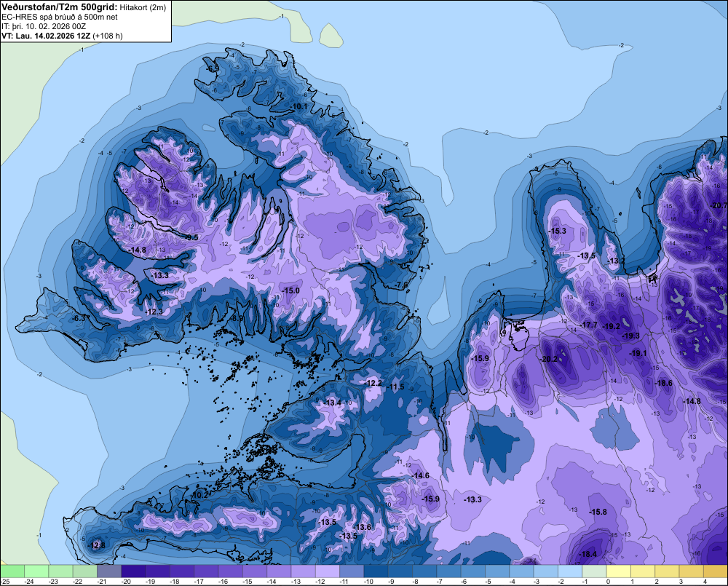Select the -20.2 temperature value
Screen dimensions: 728x586
[x=549, y=359]
